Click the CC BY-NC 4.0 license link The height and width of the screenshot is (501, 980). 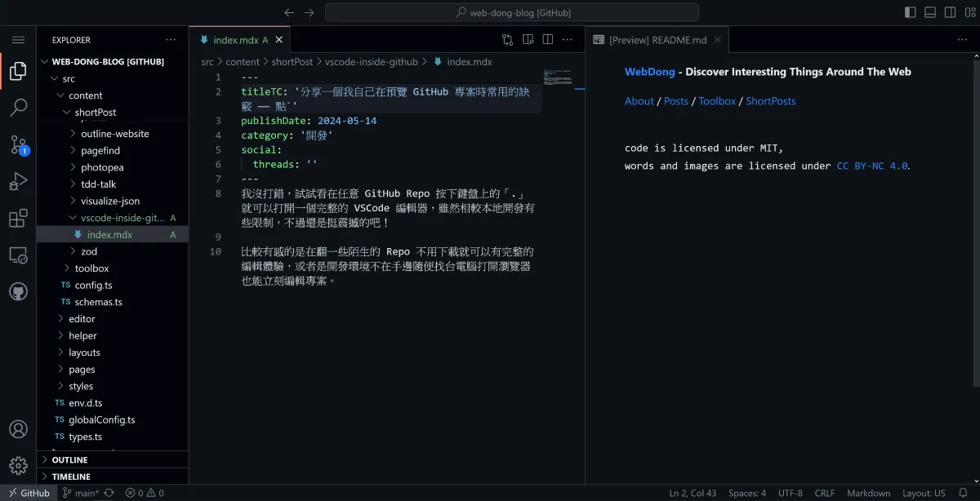(872, 166)
